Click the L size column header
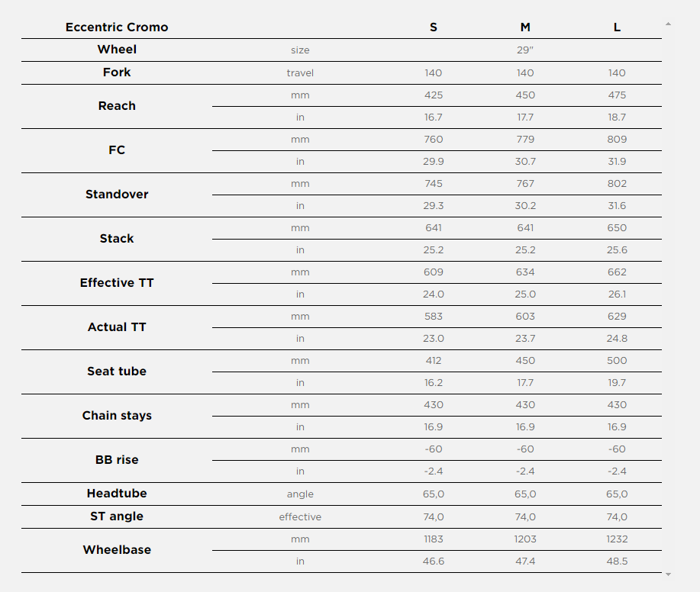The height and width of the screenshot is (592, 700). click(617, 27)
